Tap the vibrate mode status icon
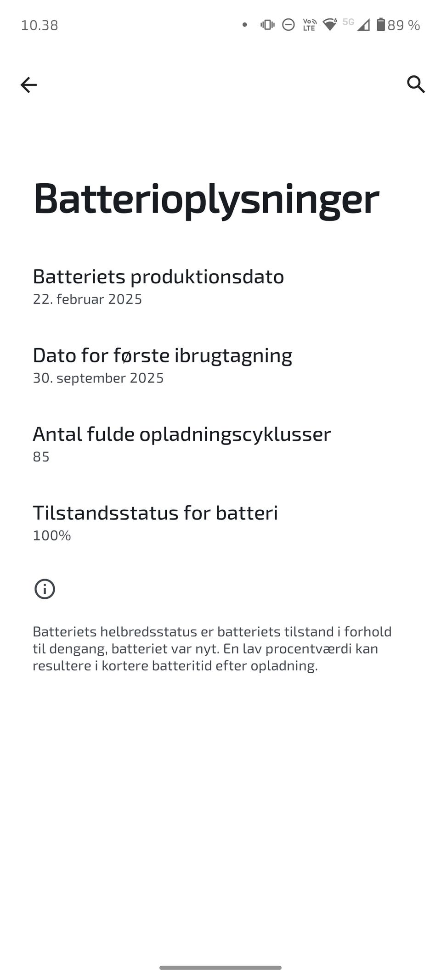This screenshot has height=980, width=441. (x=267, y=25)
